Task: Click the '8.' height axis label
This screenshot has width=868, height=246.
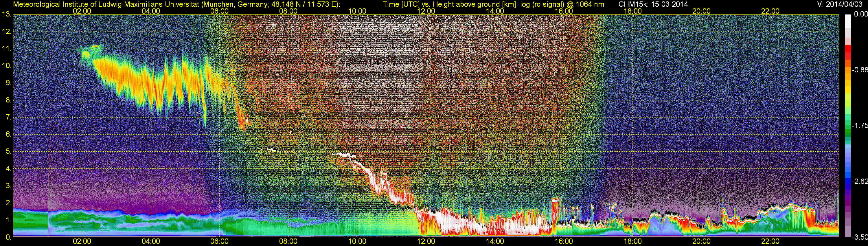Action: click(x=8, y=100)
